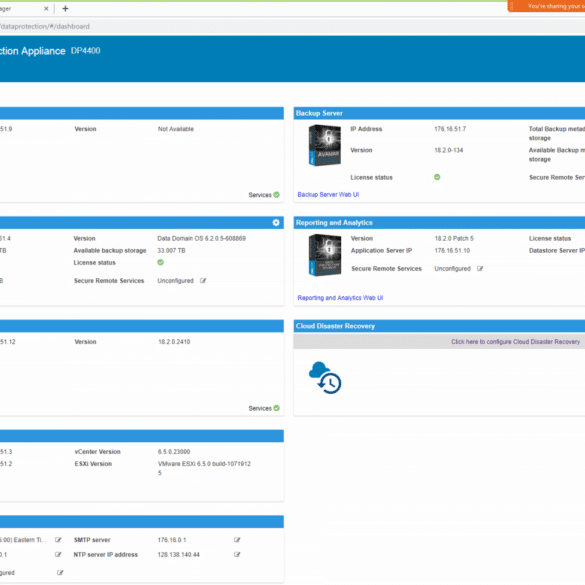Image resolution: width=585 pixels, height=585 pixels.
Task: Click the Cloud Disaster Recovery cloud icon
Action: [325, 378]
